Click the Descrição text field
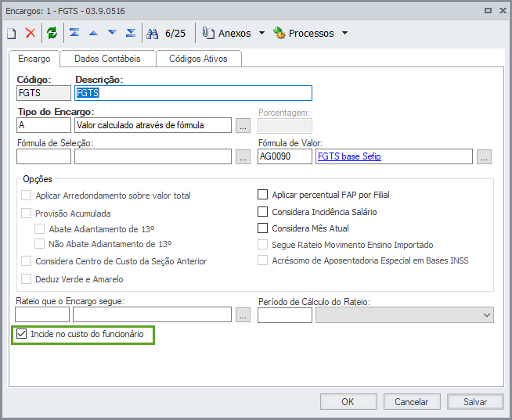The image size is (512, 420). point(193,93)
